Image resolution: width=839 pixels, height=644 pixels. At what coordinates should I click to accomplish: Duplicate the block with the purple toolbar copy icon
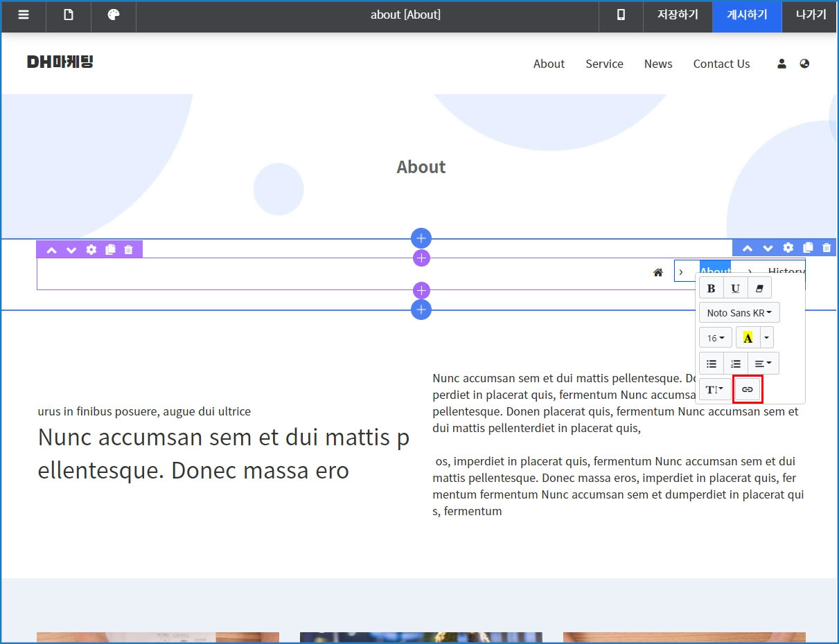110,250
